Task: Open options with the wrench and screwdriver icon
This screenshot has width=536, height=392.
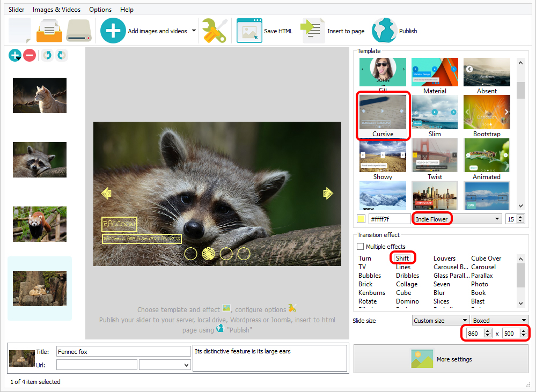Action: point(215,31)
